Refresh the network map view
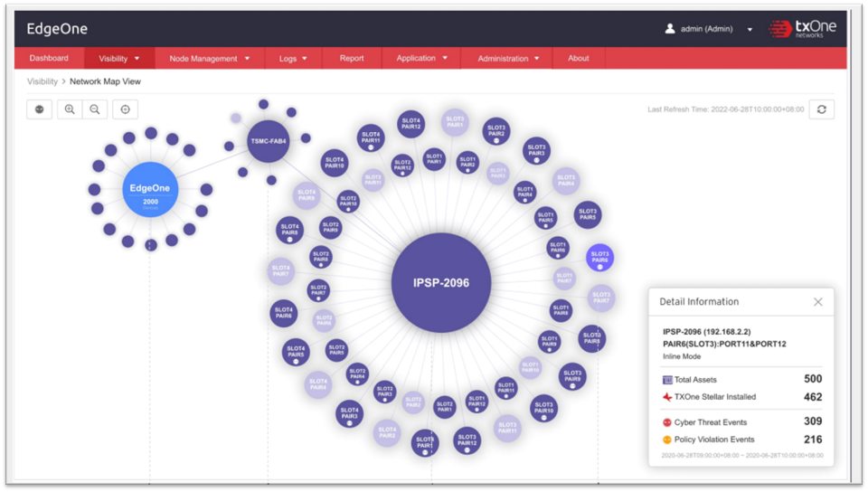 pyautogui.click(x=822, y=109)
